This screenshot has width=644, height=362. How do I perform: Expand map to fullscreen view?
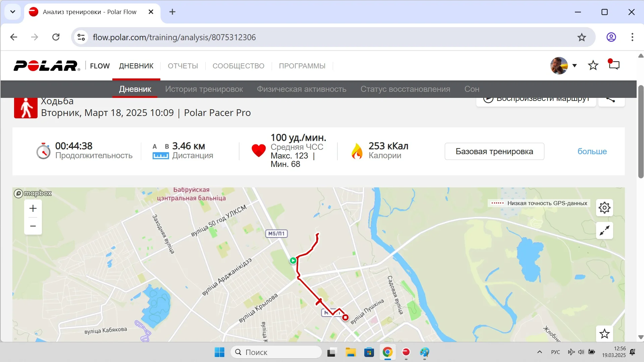pos(604,231)
